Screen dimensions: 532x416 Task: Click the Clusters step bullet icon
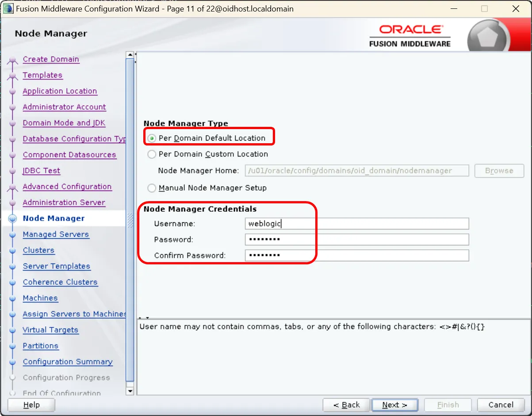click(13, 250)
